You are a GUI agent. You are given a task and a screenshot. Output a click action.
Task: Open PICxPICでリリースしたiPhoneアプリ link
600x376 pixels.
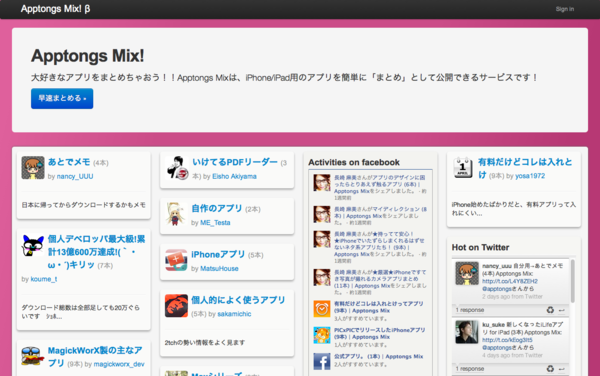380,334
